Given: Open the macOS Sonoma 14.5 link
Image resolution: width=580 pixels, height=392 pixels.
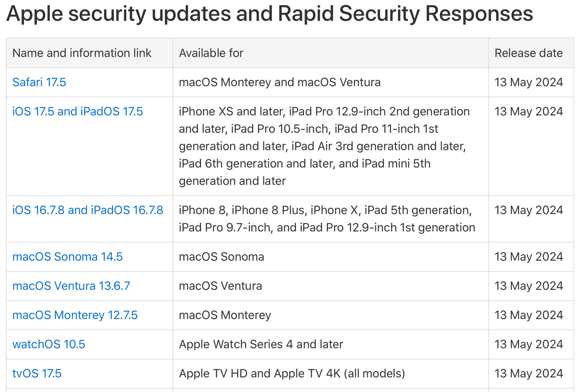Looking at the screenshot, I should 67,257.
